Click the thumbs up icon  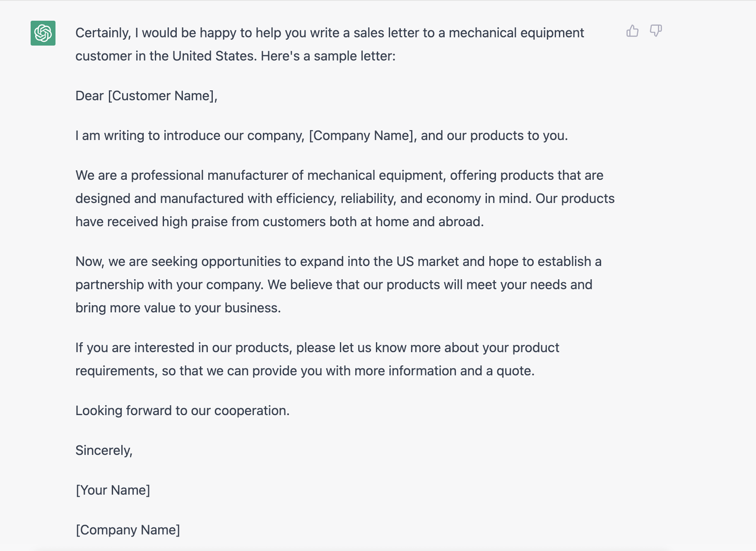[632, 31]
